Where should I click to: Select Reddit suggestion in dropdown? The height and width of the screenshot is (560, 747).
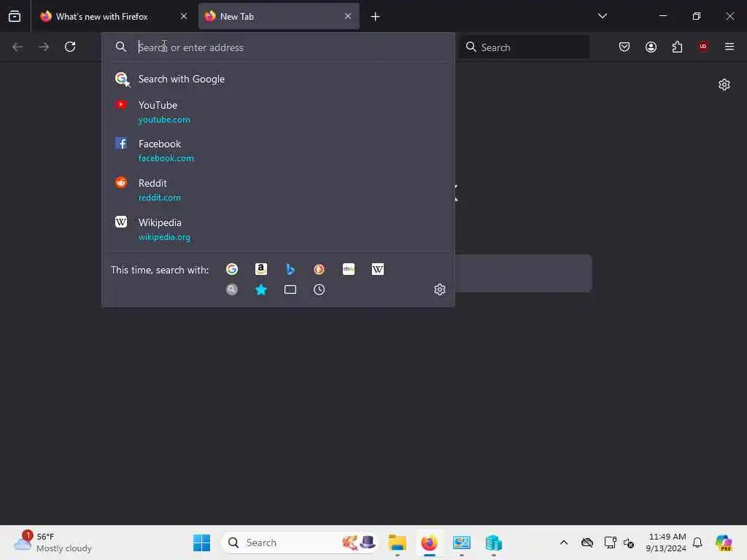tap(278, 190)
